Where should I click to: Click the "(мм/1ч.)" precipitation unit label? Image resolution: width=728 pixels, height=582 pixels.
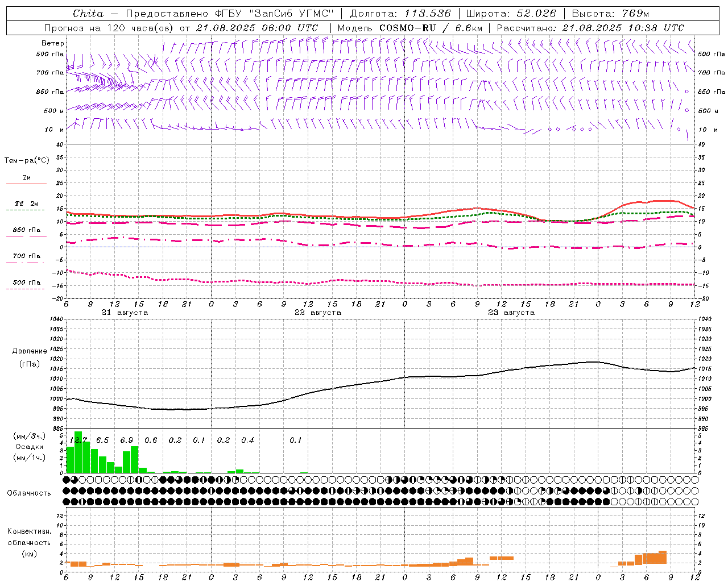click(30, 458)
